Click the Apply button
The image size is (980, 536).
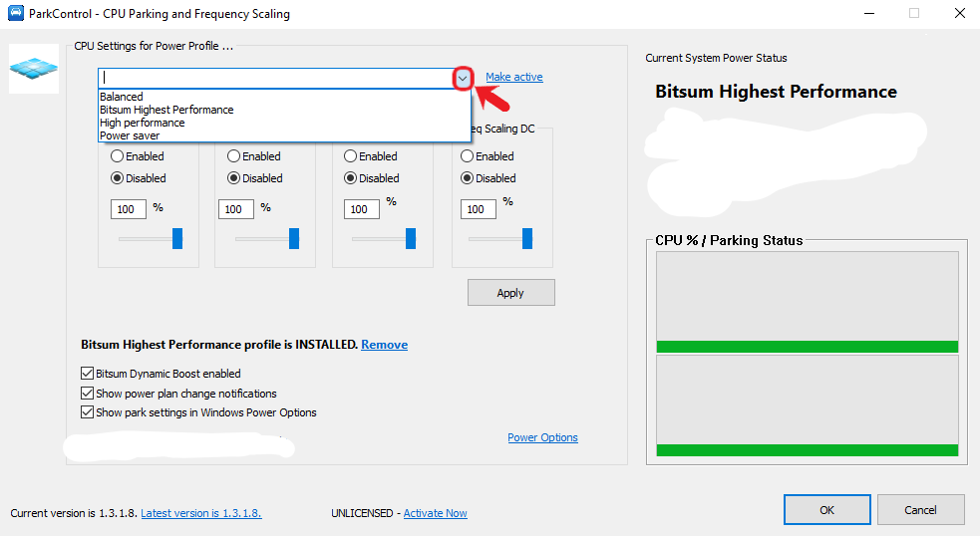point(510,293)
